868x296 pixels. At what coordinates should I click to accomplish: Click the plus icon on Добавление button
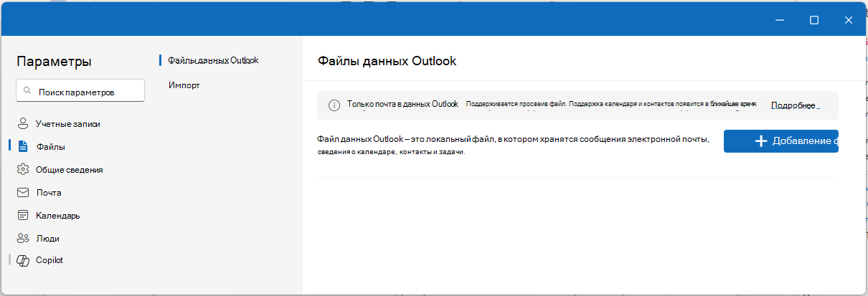762,141
